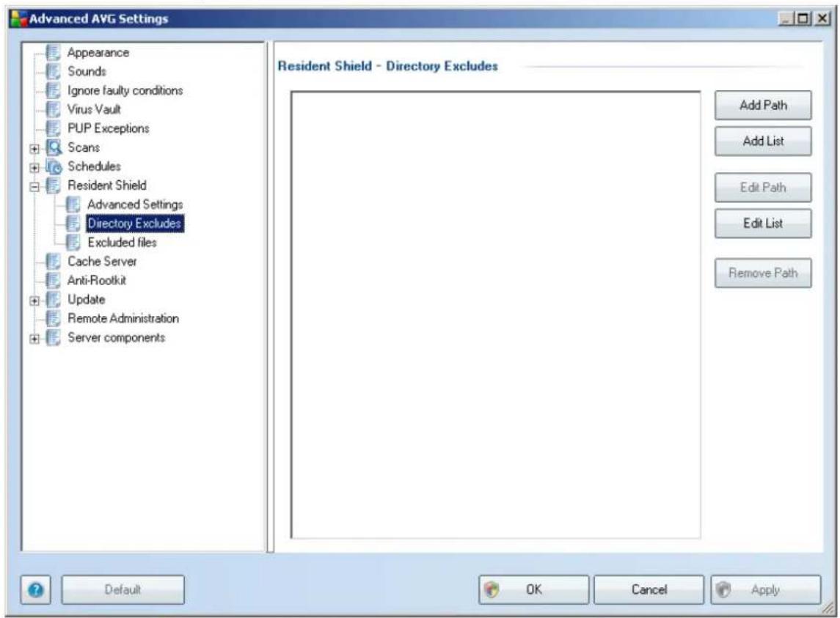This screenshot has width=840, height=618.
Task: Click the Cache Server icon
Action: pyautogui.click(x=53, y=261)
